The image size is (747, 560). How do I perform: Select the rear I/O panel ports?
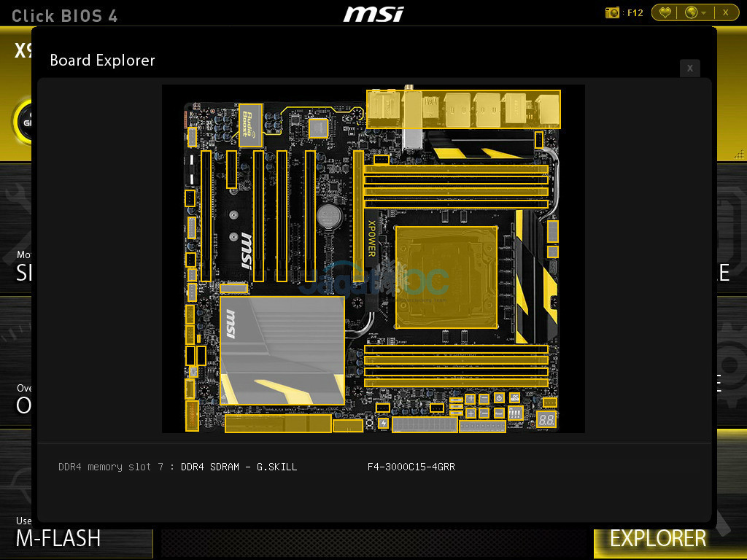(463, 109)
